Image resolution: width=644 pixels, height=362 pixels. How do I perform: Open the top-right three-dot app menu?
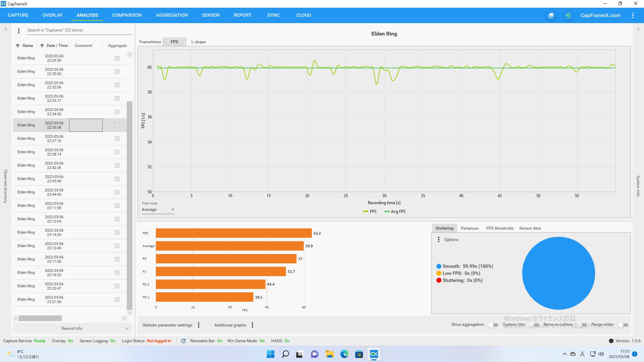pyautogui.click(x=633, y=15)
